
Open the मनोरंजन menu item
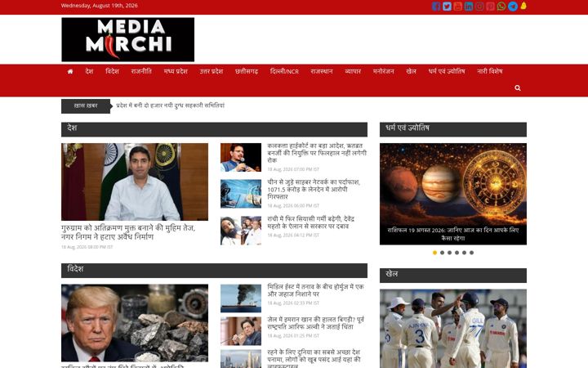pos(383,71)
